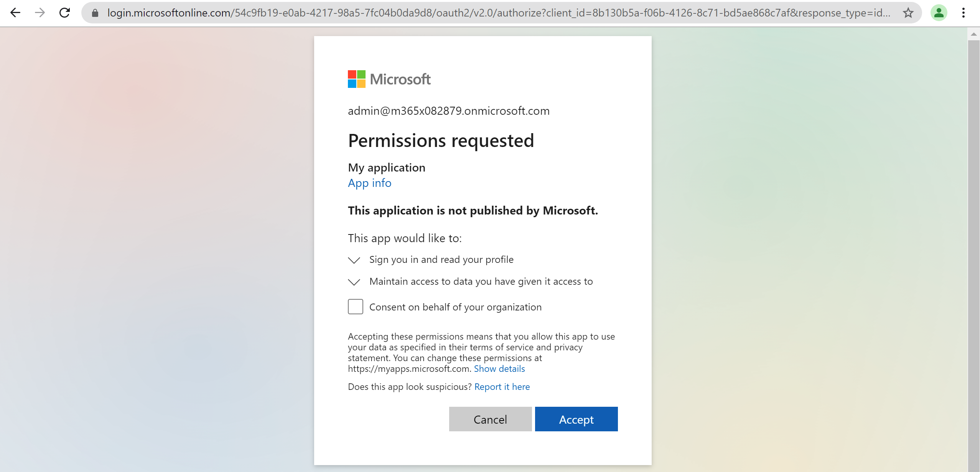Screen dimensions: 980x472
Task: Click the Microsoft logo
Action: pyautogui.click(x=389, y=79)
